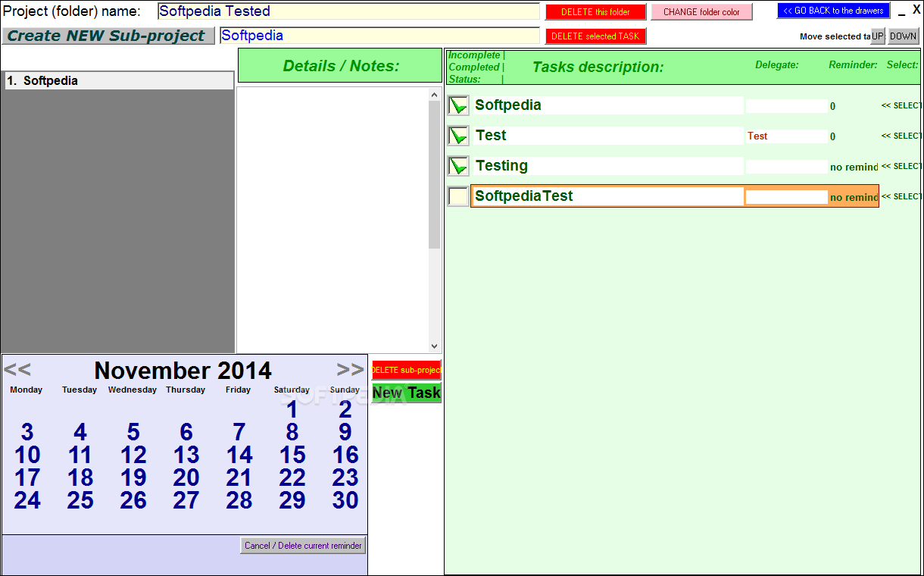Click the Details / Notes header

point(341,66)
